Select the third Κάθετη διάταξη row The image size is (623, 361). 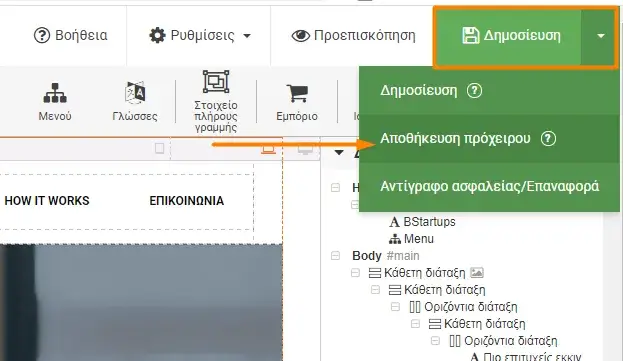pos(477,324)
